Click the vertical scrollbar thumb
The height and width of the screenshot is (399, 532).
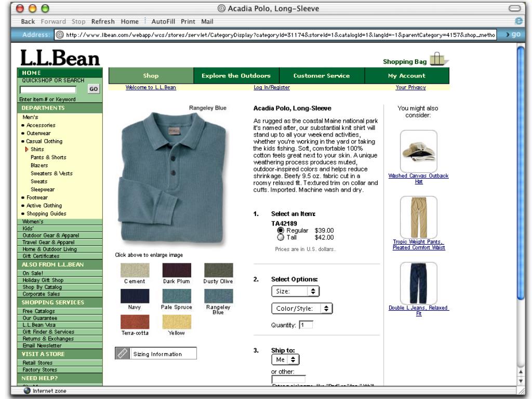click(x=521, y=173)
